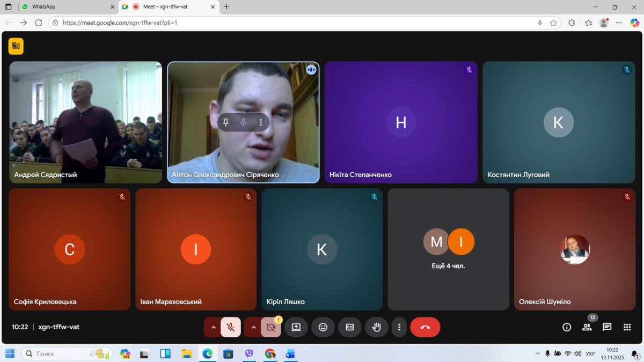The height and width of the screenshot is (362, 644).
Task: Open the in-call chat panel
Action: pyautogui.click(x=607, y=327)
